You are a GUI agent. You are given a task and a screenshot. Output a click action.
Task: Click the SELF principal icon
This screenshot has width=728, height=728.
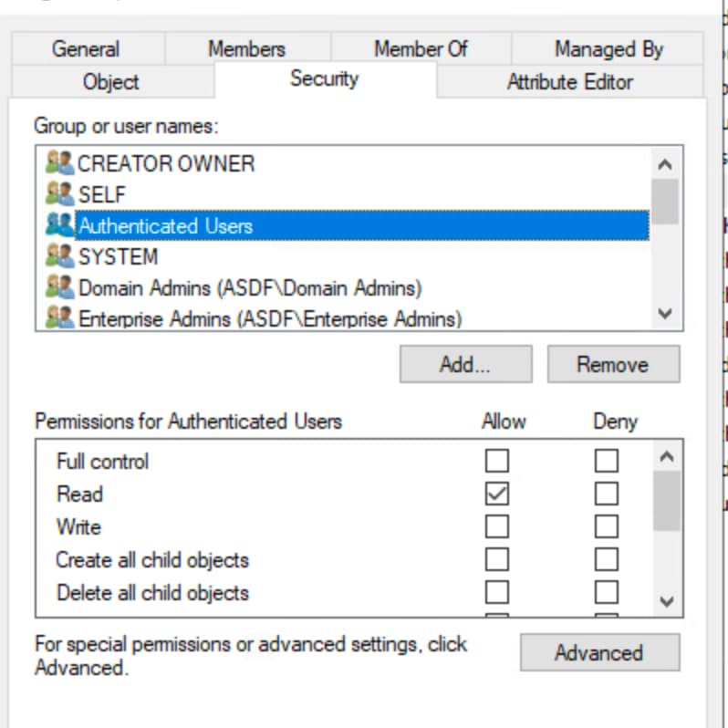point(59,194)
